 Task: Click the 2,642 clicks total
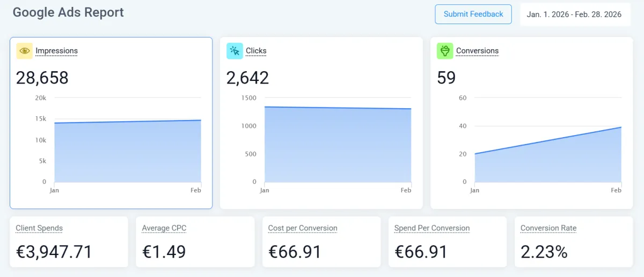(x=247, y=78)
